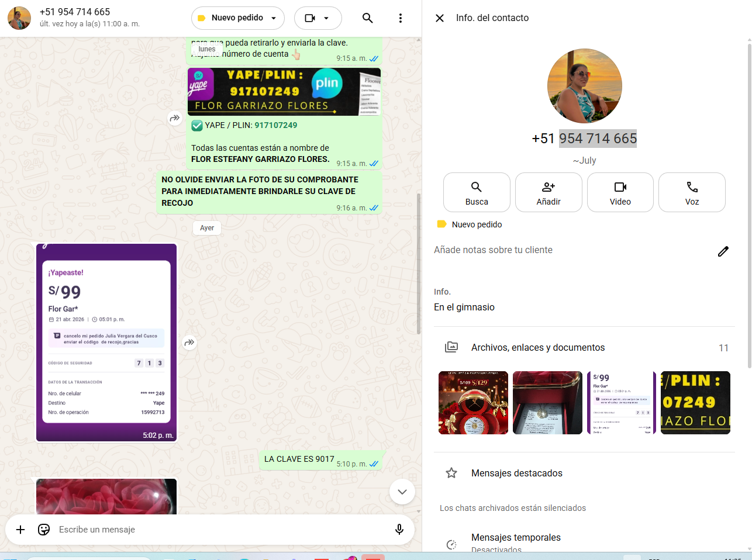752x560 pixels.
Task: Open Mensajes destacados section
Action: coord(516,473)
